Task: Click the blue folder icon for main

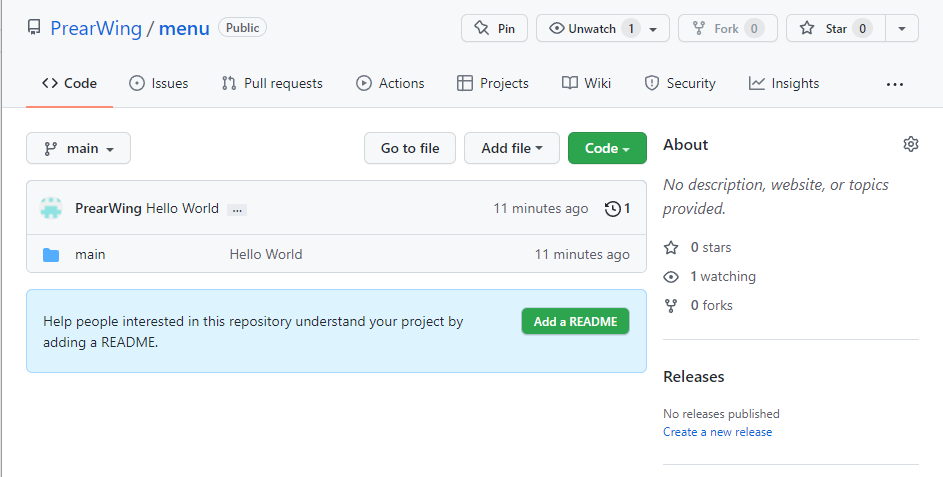Action: (x=51, y=254)
